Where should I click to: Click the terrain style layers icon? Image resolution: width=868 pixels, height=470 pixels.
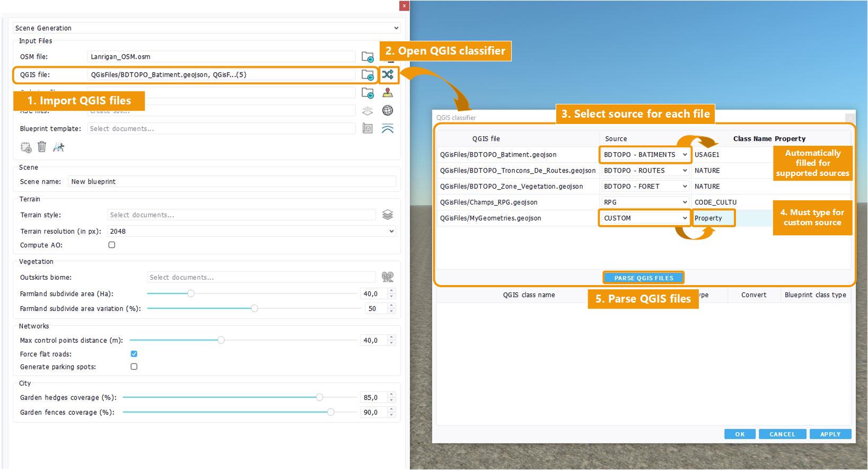pyautogui.click(x=388, y=215)
